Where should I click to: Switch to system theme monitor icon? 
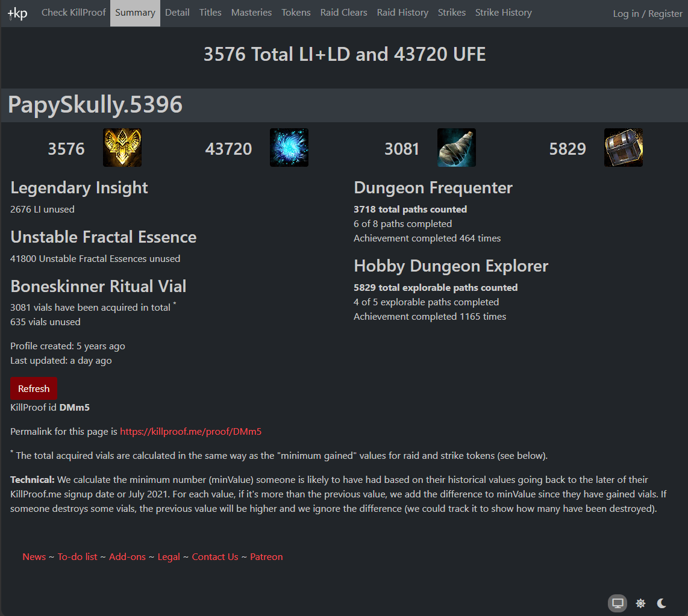[x=618, y=603]
